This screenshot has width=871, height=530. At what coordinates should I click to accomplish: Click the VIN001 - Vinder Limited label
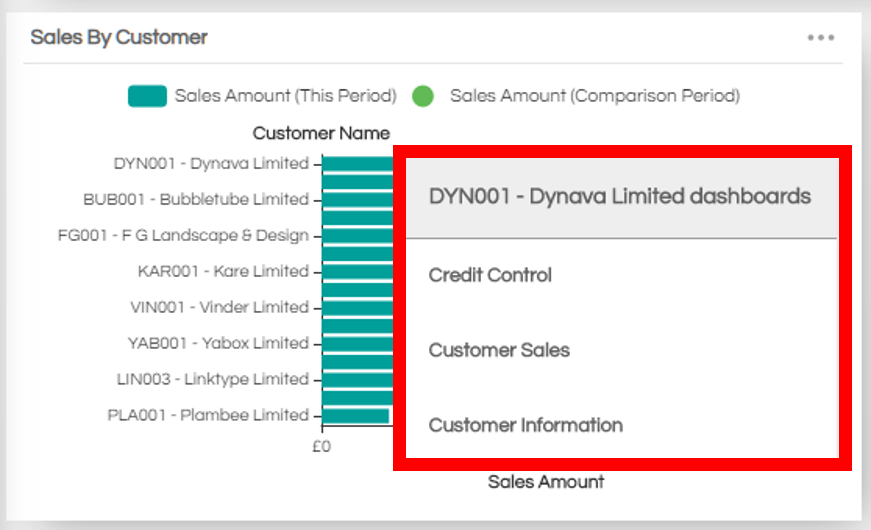click(x=219, y=307)
